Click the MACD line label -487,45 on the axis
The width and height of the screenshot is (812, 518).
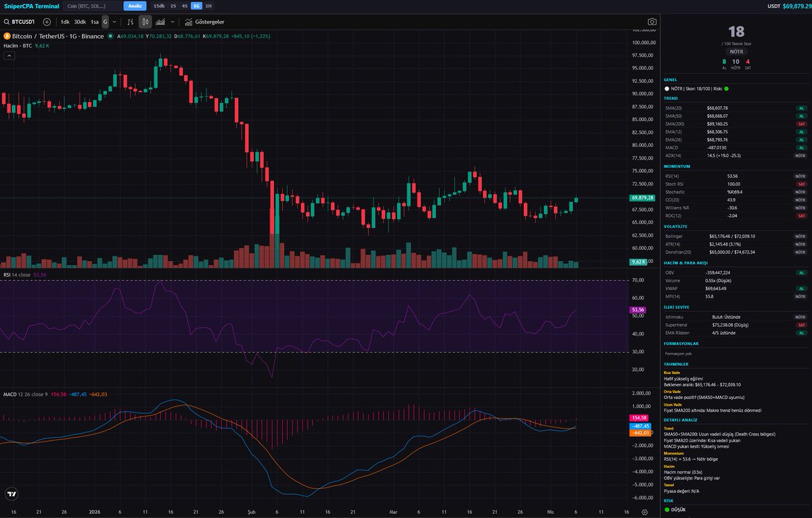click(x=640, y=427)
